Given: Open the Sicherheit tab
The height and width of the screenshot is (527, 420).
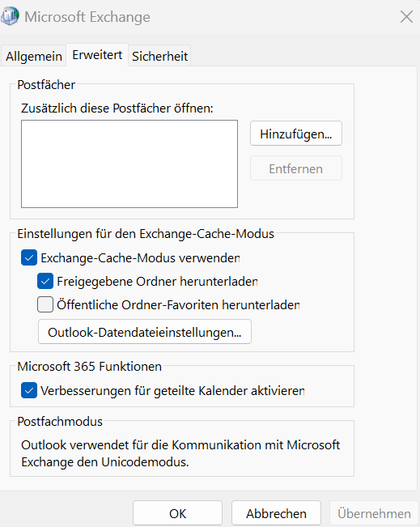Looking at the screenshot, I should (159, 56).
